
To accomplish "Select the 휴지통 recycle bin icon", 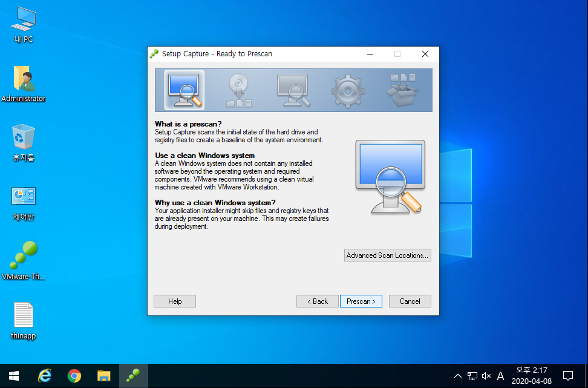I will [23, 143].
